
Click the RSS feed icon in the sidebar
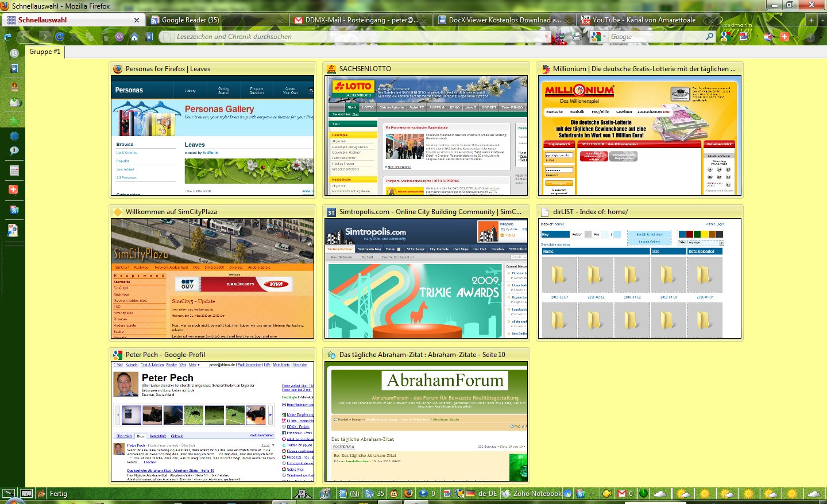14,210
